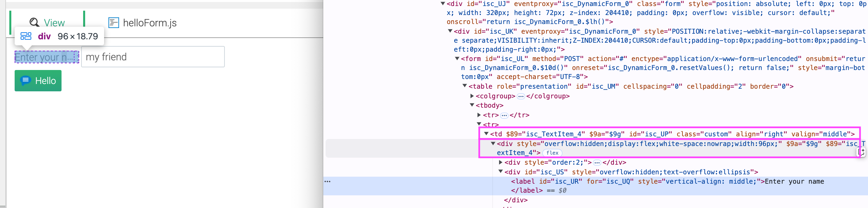Select the method="POST" attribute text
Image resolution: width=868 pixels, height=208 pixels.
tap(558, 58)
